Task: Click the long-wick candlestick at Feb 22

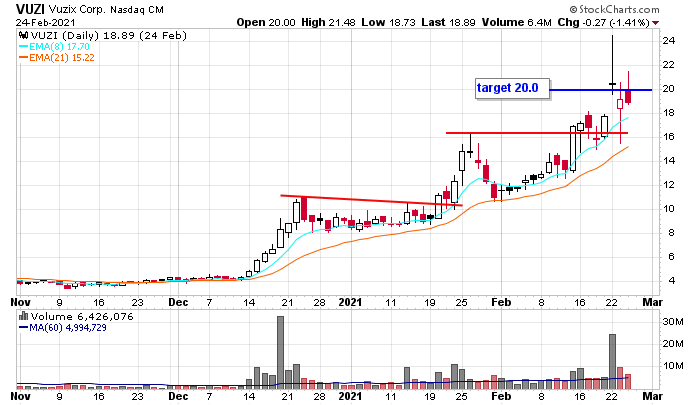Action: 612,65
